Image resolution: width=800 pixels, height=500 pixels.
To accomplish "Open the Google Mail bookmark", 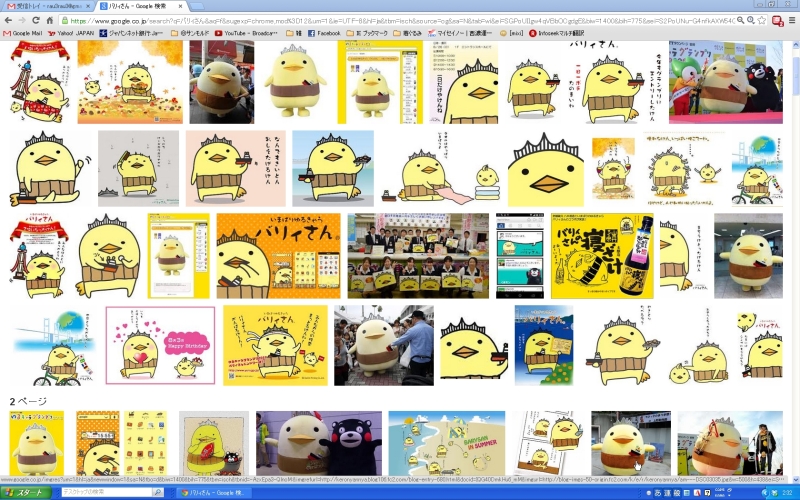I will click(x=23, y=33).
